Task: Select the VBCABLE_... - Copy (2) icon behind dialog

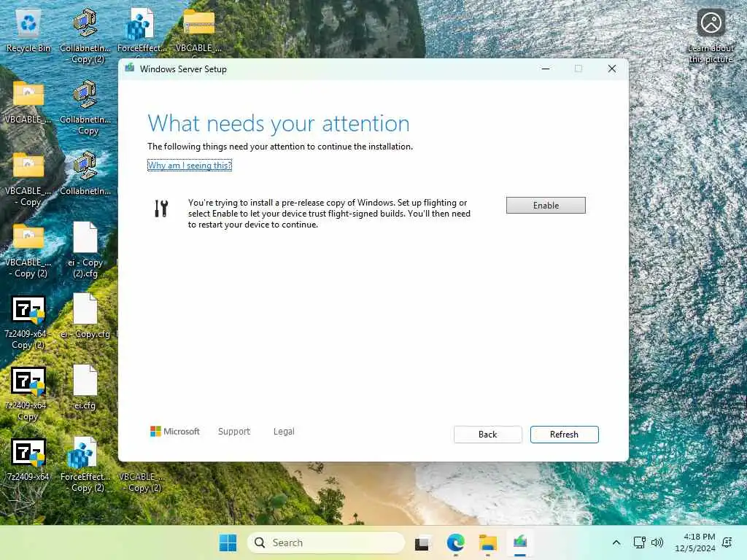Action: pos(142,482)
